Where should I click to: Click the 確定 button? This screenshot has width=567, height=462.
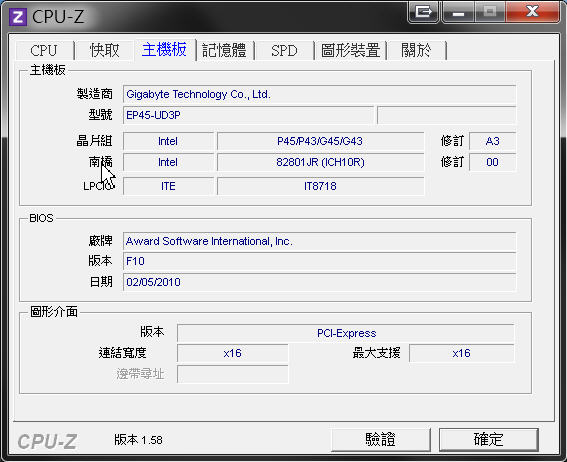tap(489, 440)
